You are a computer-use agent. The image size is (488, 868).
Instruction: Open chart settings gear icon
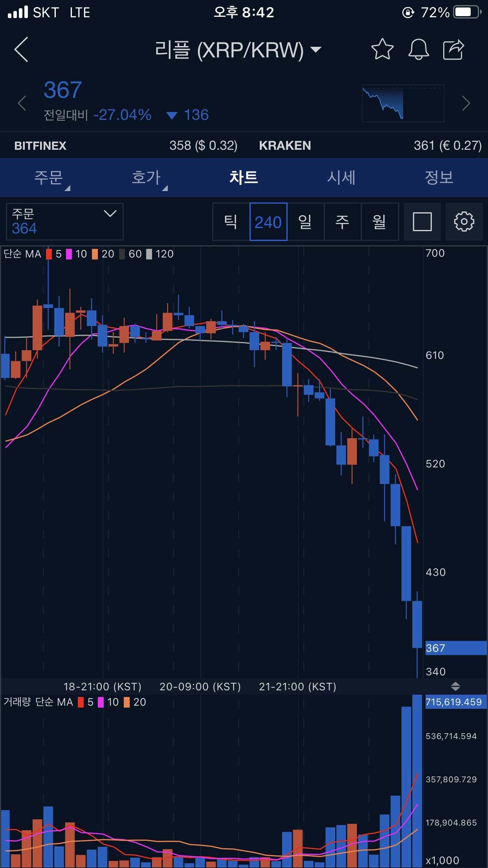pos(464,222)
